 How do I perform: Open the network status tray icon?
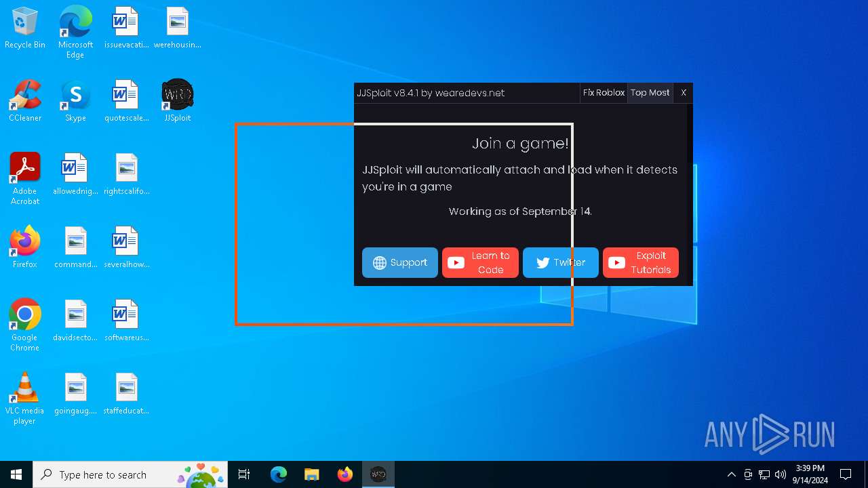(x=764, y=474)
